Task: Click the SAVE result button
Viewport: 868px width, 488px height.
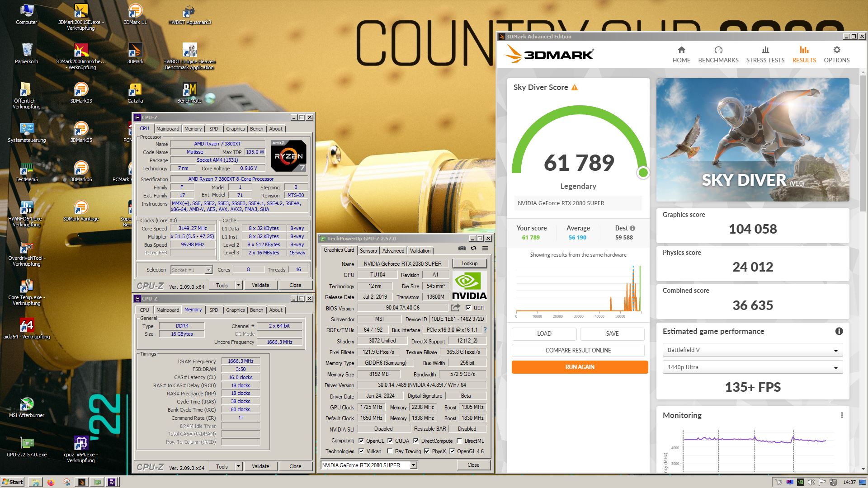Action: 612,333
